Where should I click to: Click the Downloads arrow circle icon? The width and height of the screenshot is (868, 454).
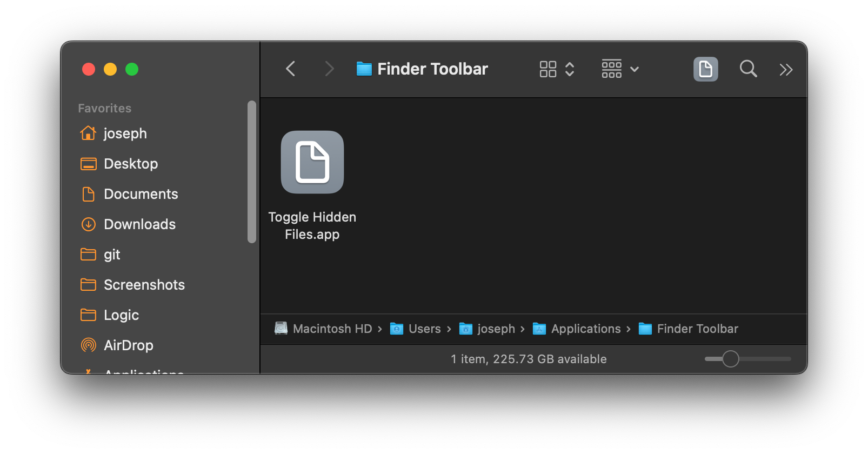(x=89, y=224)
